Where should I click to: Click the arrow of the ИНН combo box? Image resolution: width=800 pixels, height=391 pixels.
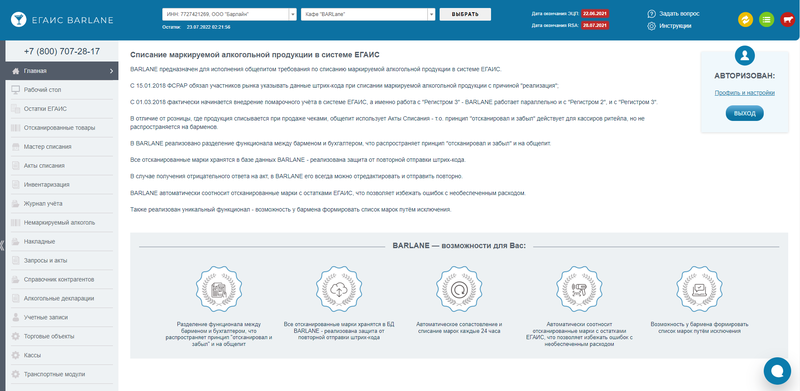tap(293, 14)
